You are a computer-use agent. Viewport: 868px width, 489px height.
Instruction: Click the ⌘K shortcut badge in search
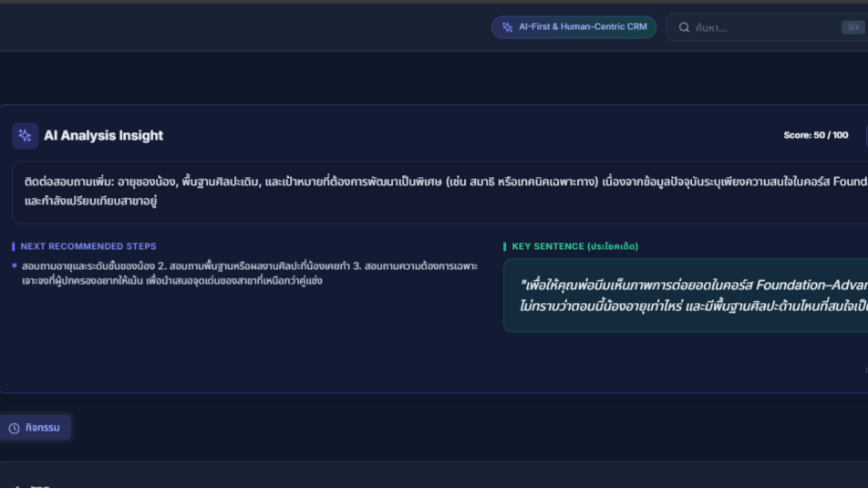[852, 27]
